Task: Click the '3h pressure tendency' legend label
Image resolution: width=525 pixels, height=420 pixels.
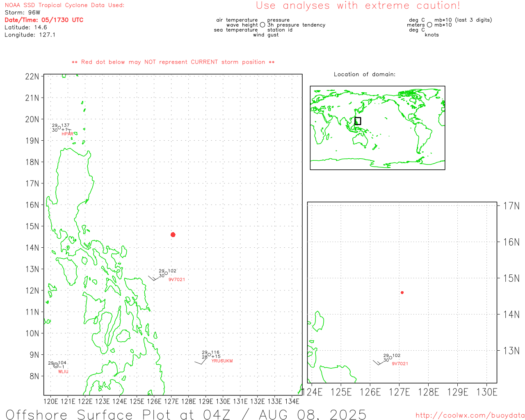Action: (297, 25)
